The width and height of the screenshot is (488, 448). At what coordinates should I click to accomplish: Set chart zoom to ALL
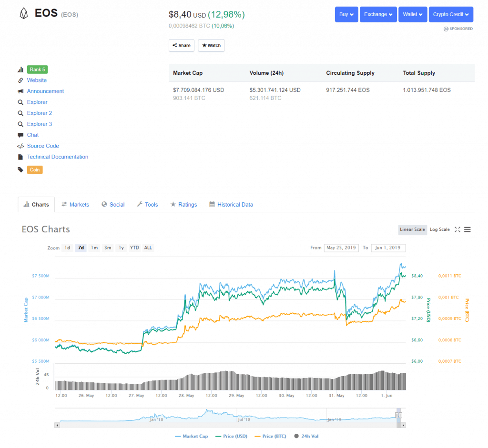click(148, 248)
